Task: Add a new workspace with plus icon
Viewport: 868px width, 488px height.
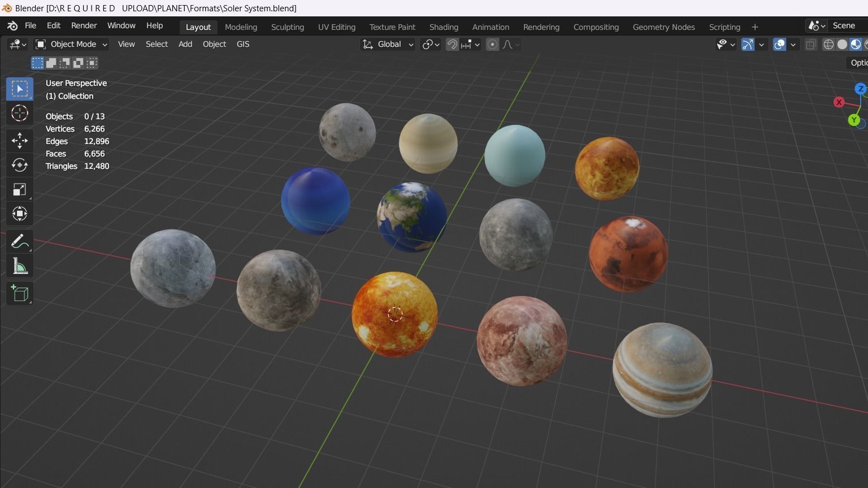Action: pyautogui.click(x=754, y=27)
